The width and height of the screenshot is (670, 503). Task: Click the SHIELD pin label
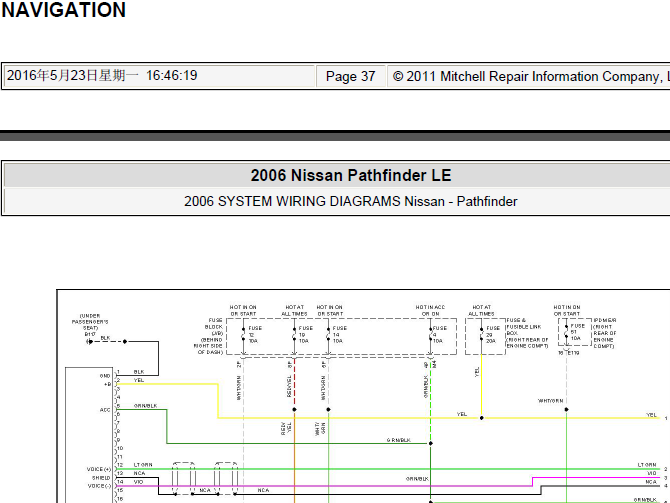[x=102, y=476]
